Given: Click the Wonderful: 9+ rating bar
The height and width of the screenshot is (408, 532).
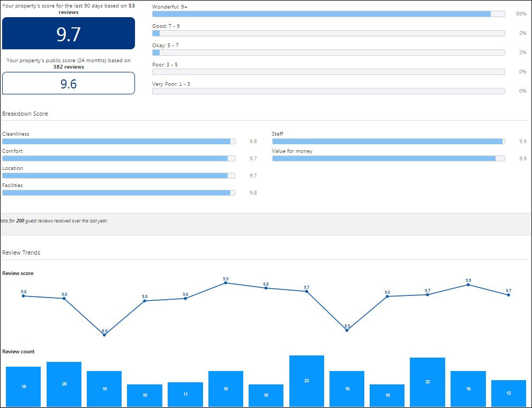Looking at the screenshot, I should click(328, 14).
